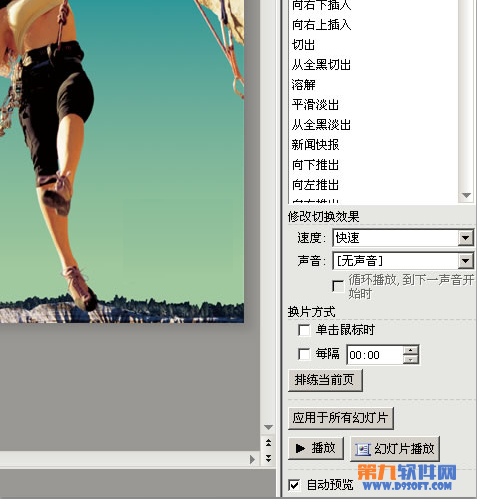Start 幻灯片播放 slideshow
Viewport: 477px width, 499px height.
[x=395, y=449]
